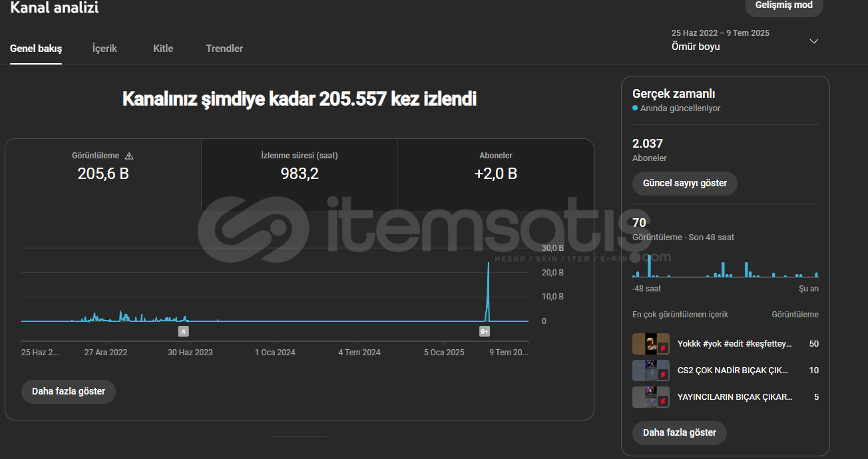Click the Gelişmiş mod button
The width and height of the screenshot is (868, 459).
click(783, 6)
